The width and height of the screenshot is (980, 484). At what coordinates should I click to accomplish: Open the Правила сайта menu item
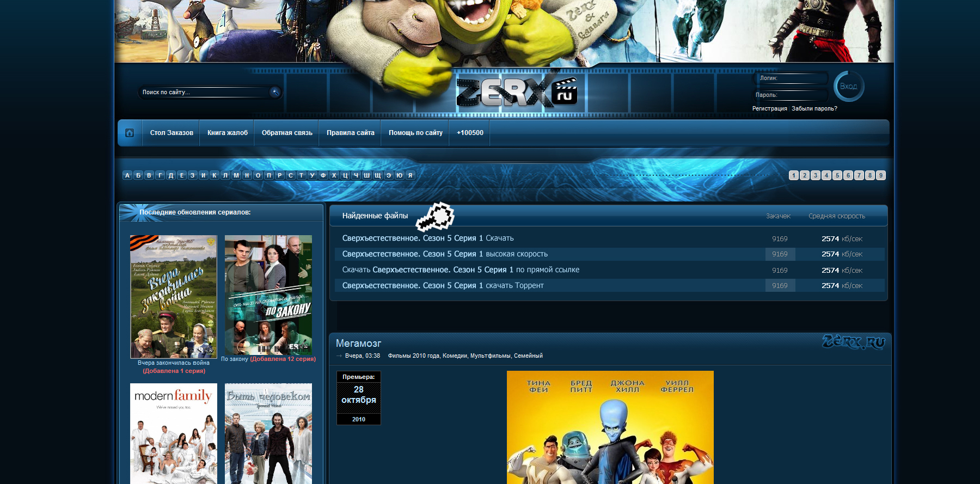(351, 133)
